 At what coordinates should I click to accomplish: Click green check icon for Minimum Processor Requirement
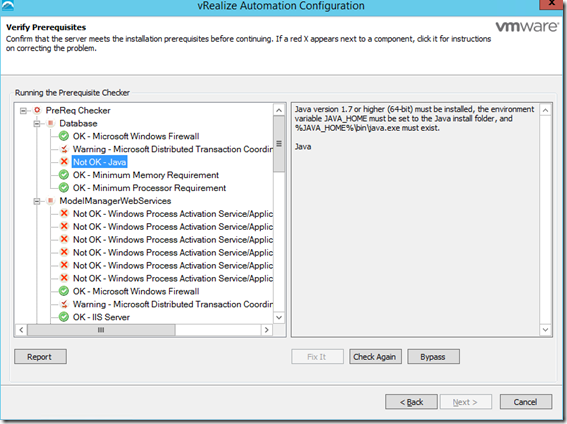coord(64,188)
